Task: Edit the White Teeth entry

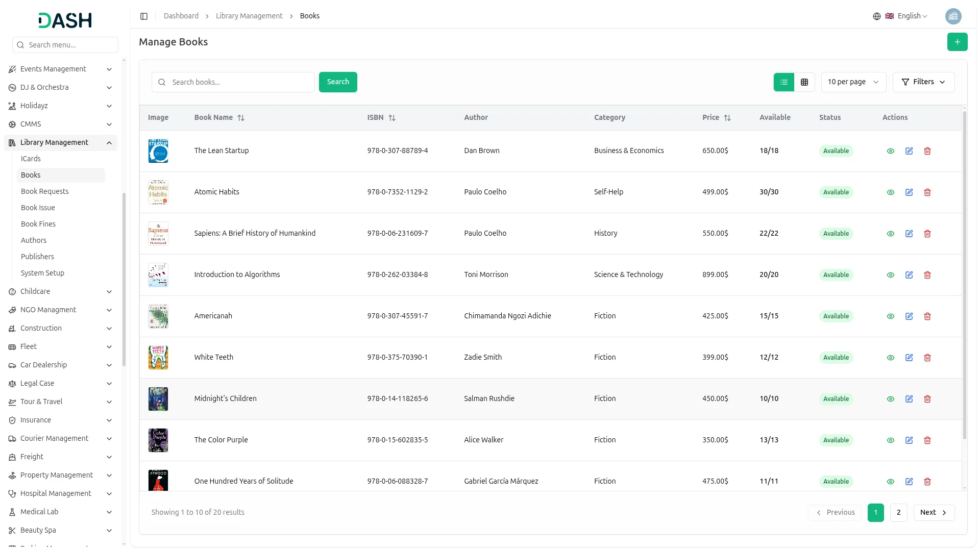Action: pyautogui.click(x=909, y=358)
